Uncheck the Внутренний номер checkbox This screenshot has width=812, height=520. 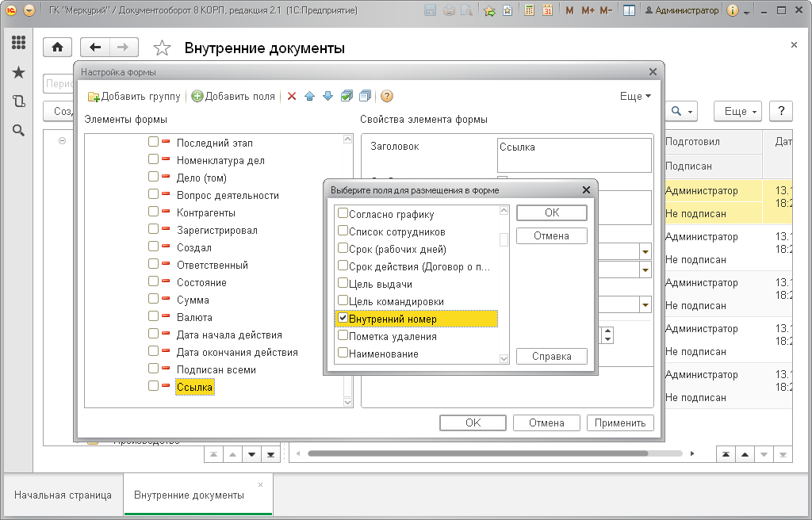coord(343,318)
